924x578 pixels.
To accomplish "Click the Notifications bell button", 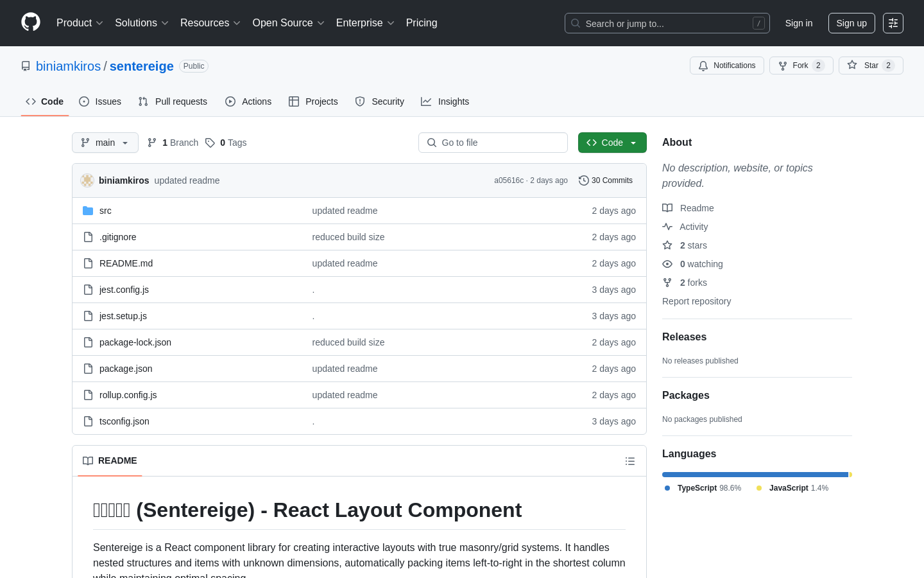I will tap(727, 66).
